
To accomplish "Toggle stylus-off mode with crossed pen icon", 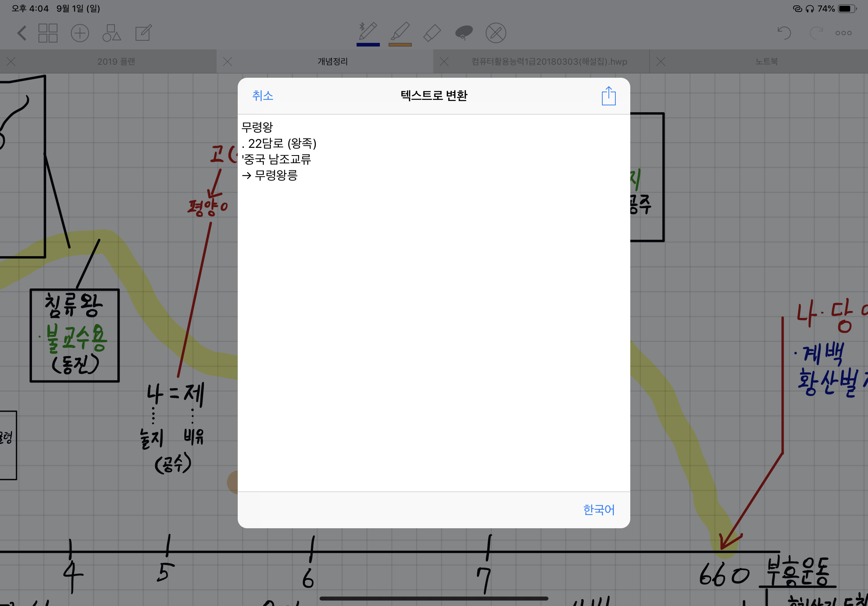I will tap(496, 33).
